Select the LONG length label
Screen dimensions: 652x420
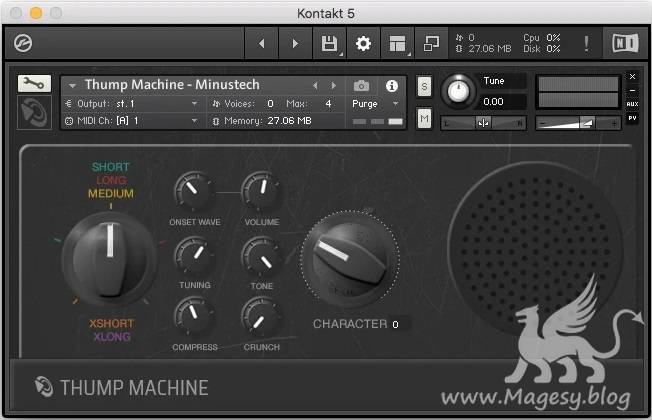click(x=111, y=180)
